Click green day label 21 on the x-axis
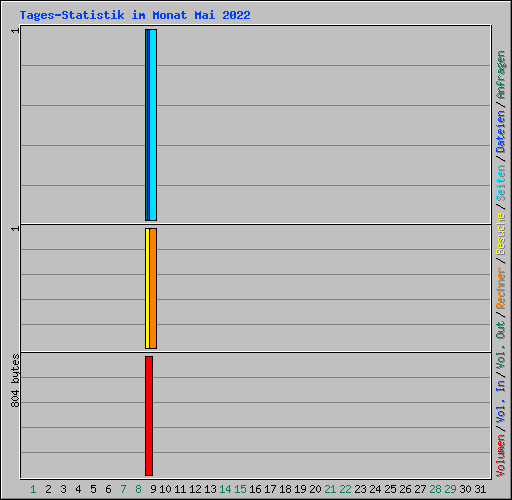Image resolution: width=512 pixels, height=500 pixels. (x=330, y=489)
